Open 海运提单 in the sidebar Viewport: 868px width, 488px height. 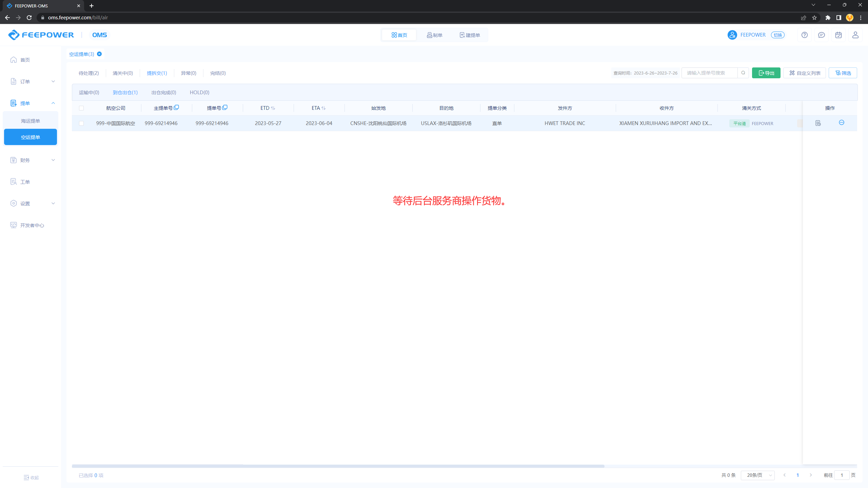click(31, 121)
